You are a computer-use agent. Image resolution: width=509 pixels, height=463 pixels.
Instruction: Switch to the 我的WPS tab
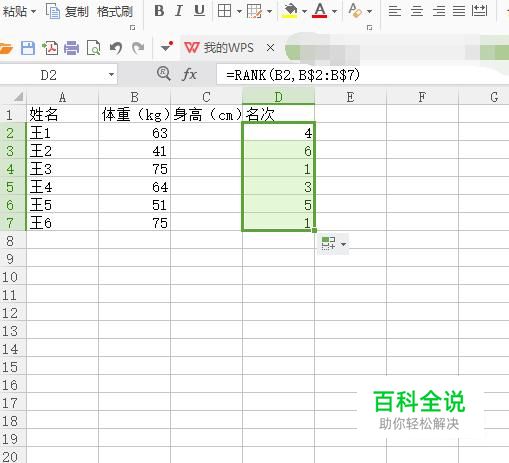(219, 48)
